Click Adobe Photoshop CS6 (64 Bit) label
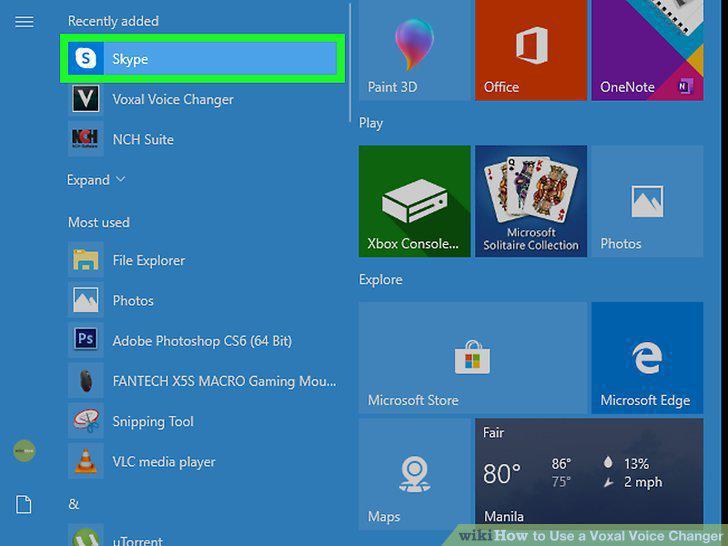The image size is (728, 546). tap(202, 341)
